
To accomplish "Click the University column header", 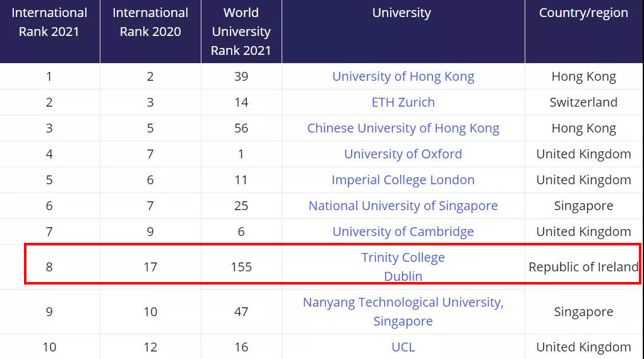I will coord(402,13).
